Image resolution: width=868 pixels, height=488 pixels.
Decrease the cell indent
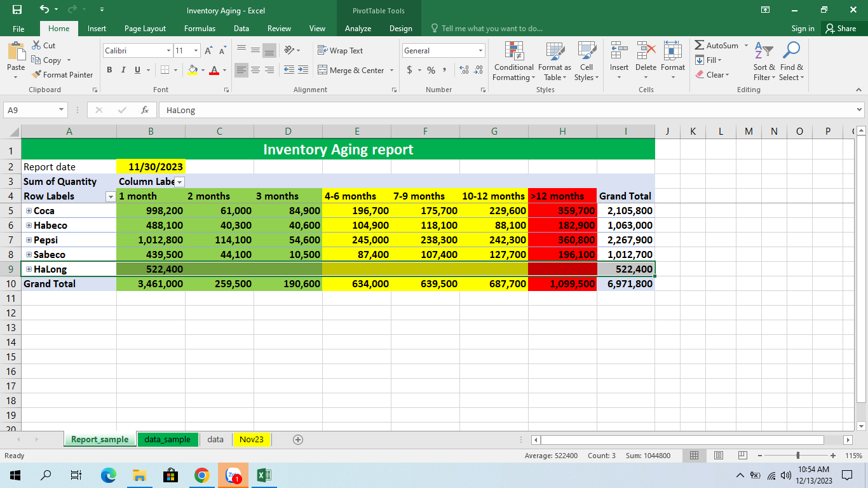[x=289, y=70]
